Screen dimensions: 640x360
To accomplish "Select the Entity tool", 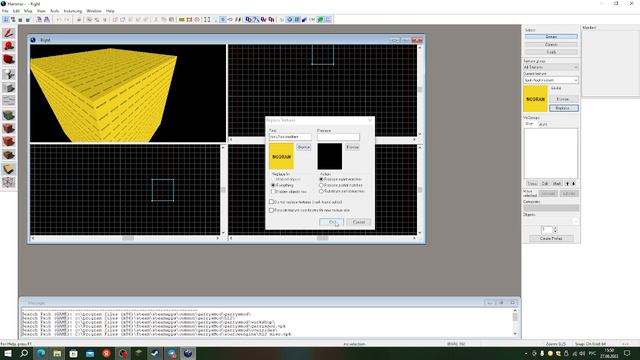I will [9, 74].
